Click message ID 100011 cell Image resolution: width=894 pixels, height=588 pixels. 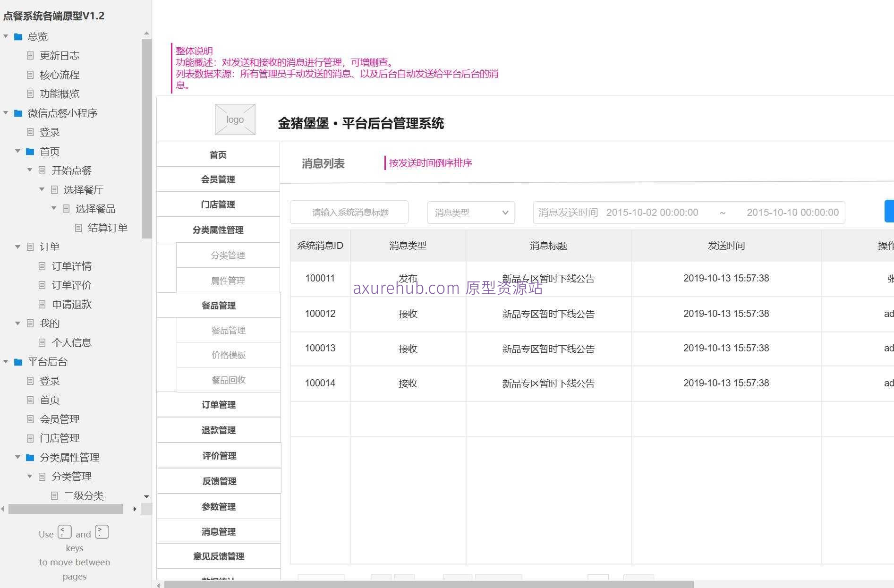point(320,278)
